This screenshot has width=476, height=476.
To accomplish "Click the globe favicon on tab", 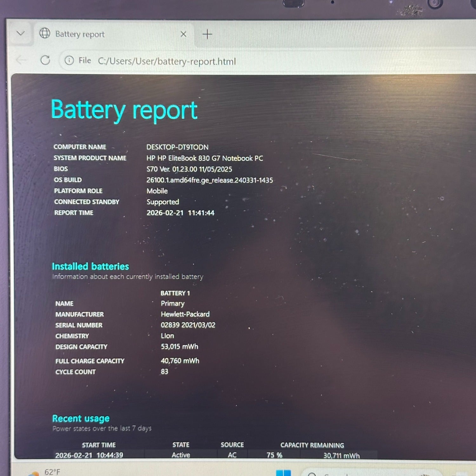I will 45,33.
